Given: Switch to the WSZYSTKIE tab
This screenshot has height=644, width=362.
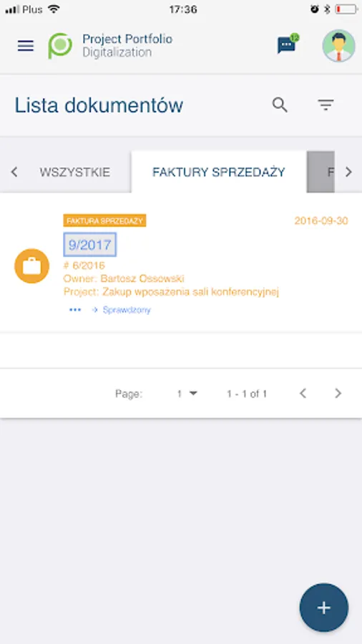Looking at the screenshot, I should [74, 172].
